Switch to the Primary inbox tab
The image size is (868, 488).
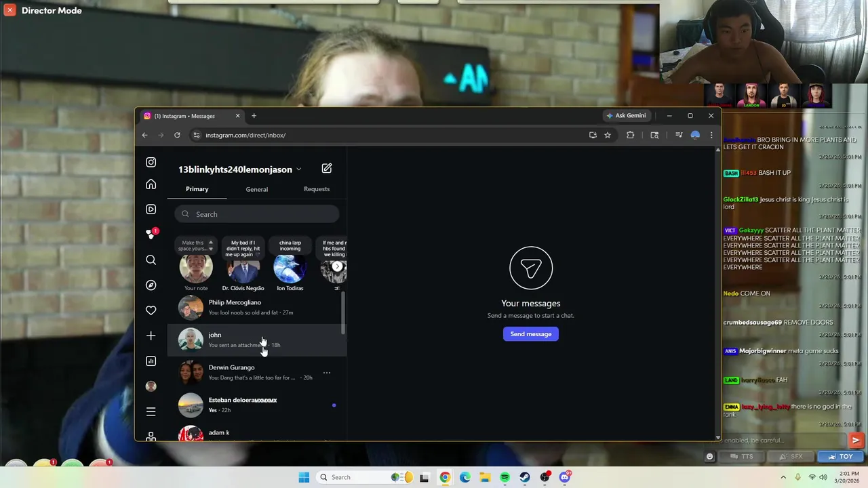(x=197, y=189)
